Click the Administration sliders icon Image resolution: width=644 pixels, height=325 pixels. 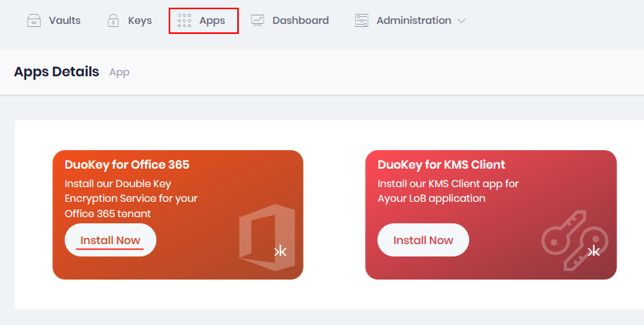[x=361, y=21]
